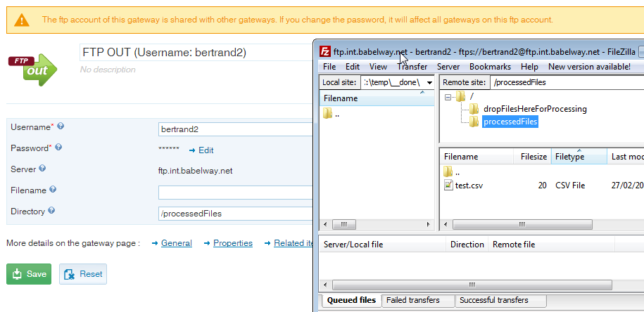Click the transfer queue horizontal scrollbar
This screenshot has height=312, width=644.
pyautogui.click(x=472, y=285)
